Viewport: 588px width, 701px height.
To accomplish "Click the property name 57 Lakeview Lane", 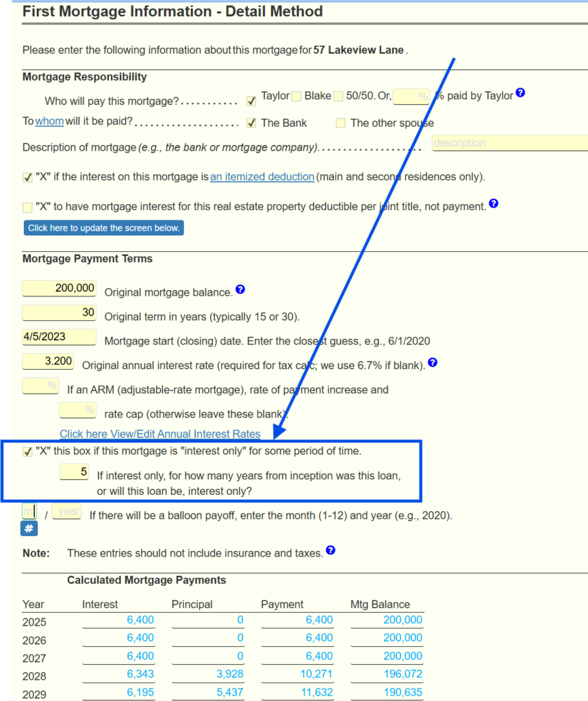I will [x=359, y=50].
